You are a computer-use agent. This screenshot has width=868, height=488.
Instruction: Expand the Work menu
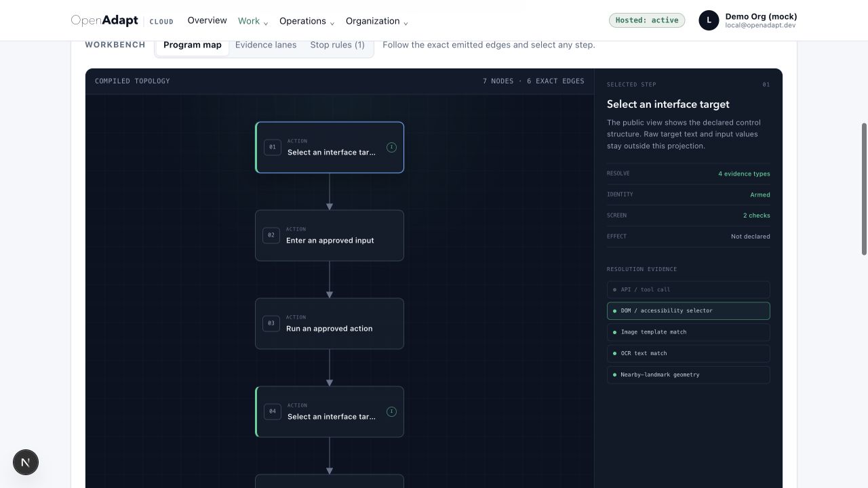253,21
